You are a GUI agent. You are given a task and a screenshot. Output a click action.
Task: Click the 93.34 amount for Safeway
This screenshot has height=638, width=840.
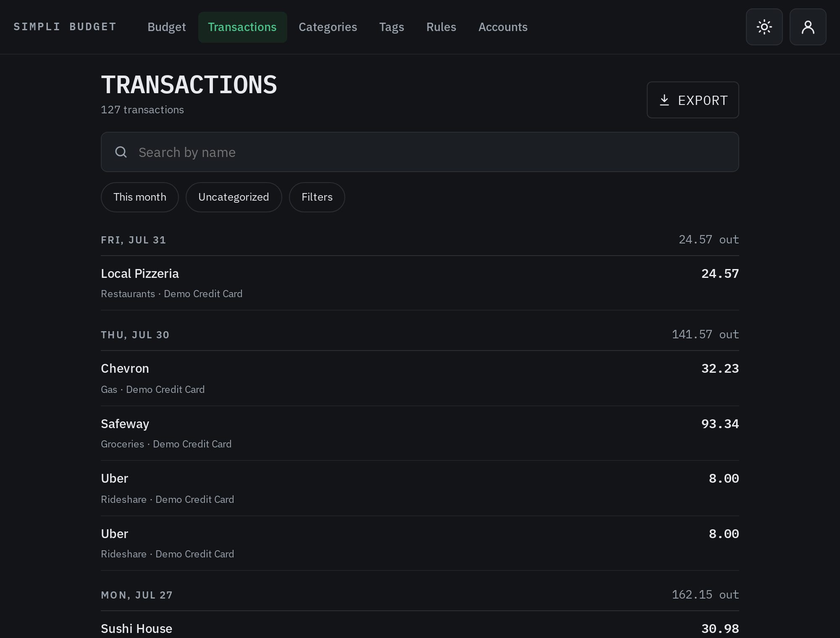pyautogui.click(x=720, y=424)
